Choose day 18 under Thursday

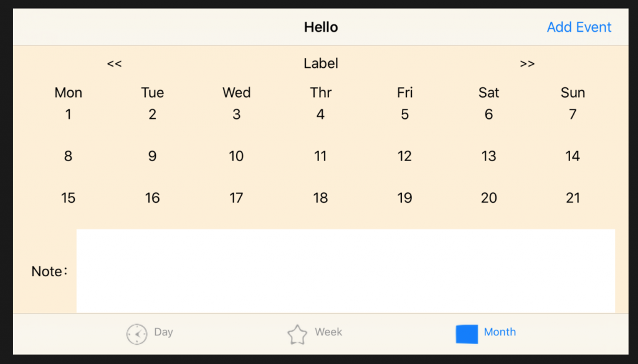point(320,198)
